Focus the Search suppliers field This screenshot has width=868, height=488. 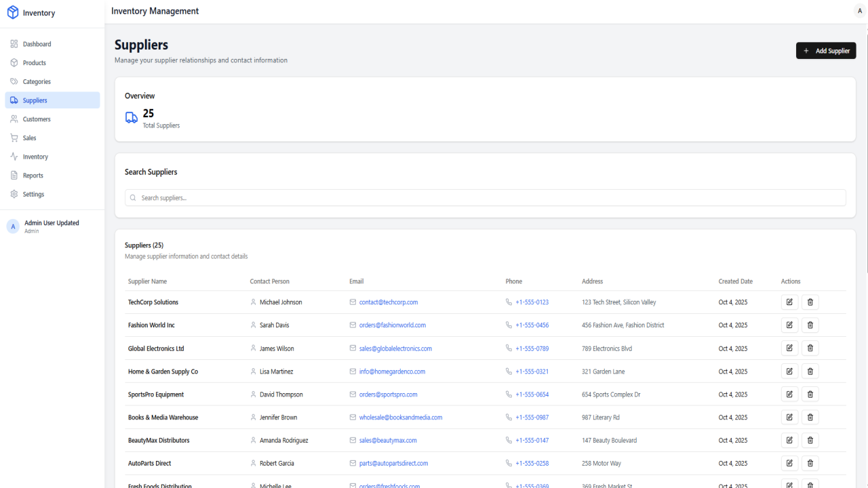(486, 198)
